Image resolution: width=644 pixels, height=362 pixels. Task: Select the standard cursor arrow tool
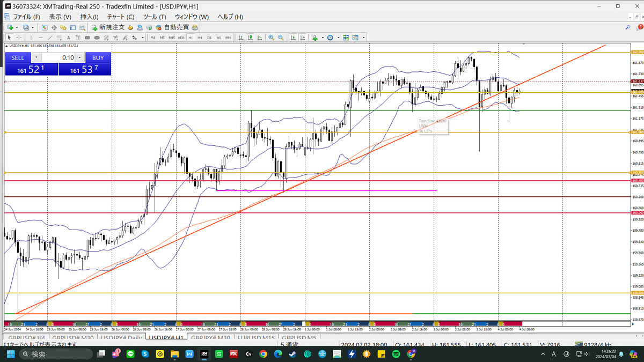(x=9, y=38)
